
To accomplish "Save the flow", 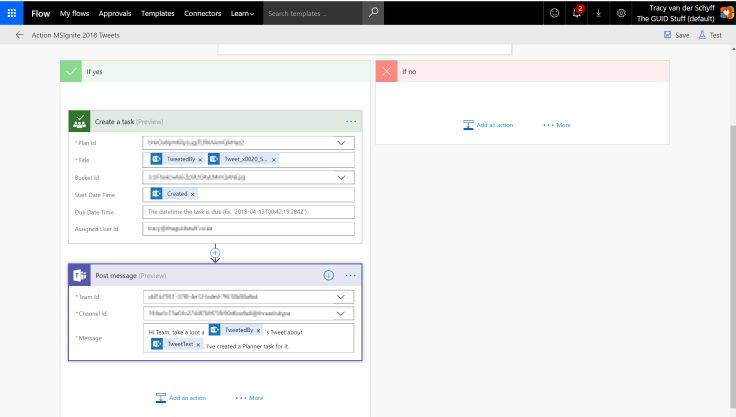I will [x=676, y=35].
